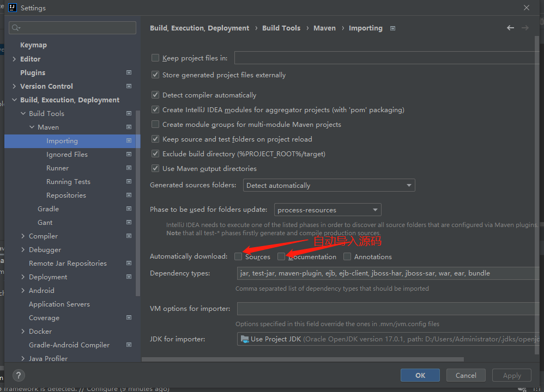Focus the Dependency types text field

388,273
